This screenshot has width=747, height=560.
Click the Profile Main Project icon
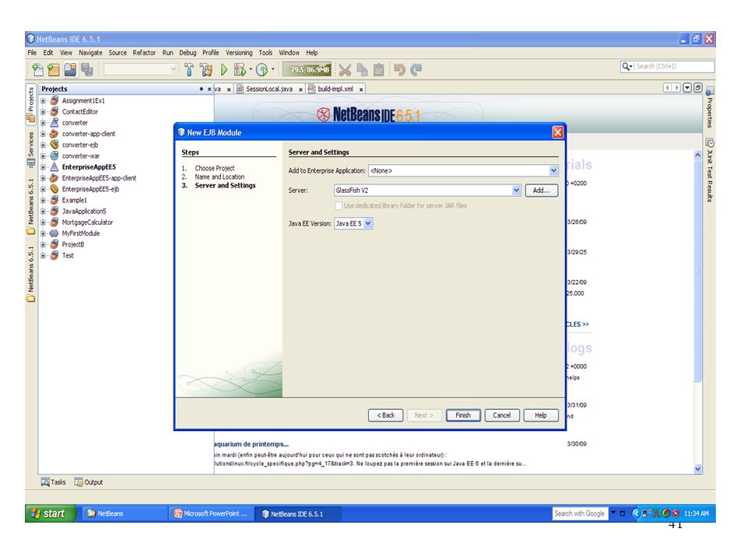pyautogui.click(x=262, y=70)
